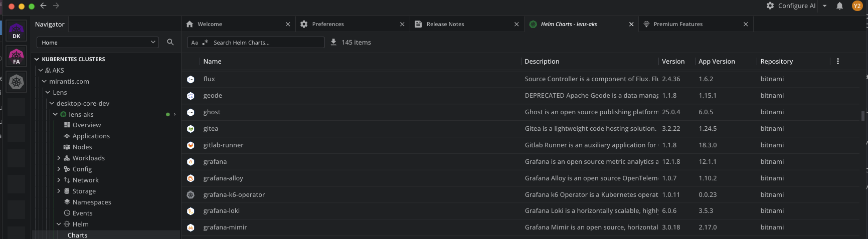
Task: Click the download icon beside 145 items
Action: coord(334,42)
